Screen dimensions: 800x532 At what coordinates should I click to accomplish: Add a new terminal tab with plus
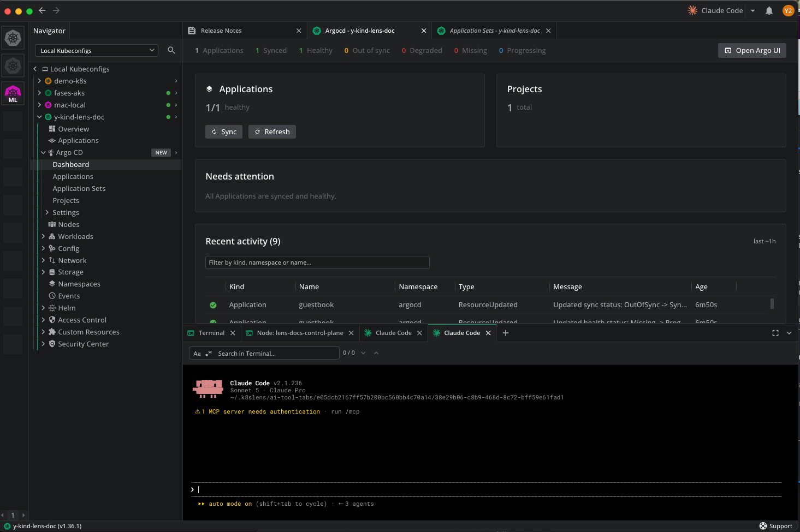(x=506, y=333)
